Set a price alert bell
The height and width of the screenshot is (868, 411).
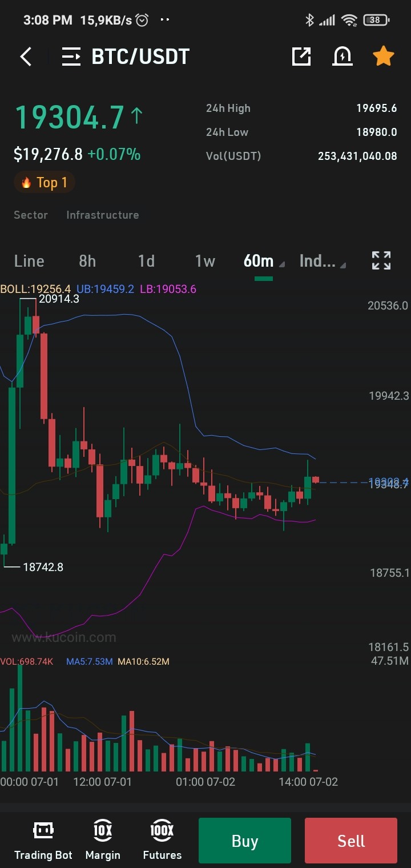[x=342, y=56]
